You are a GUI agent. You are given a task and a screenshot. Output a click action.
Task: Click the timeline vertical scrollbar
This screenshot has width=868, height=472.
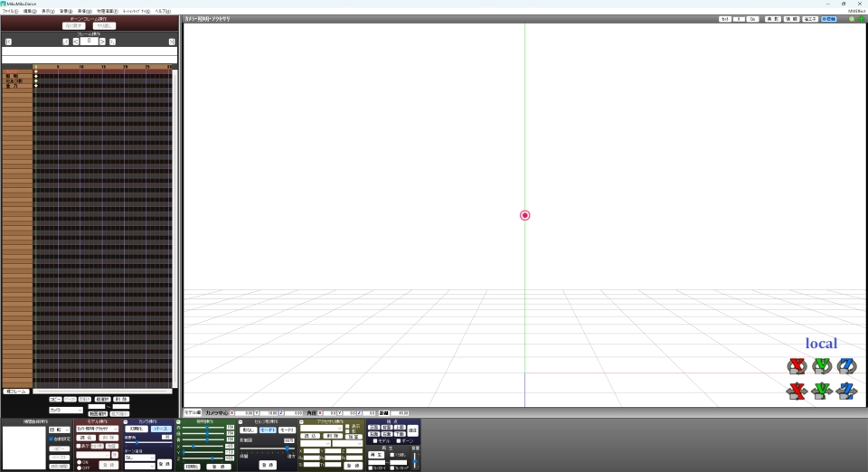(175, 227)
